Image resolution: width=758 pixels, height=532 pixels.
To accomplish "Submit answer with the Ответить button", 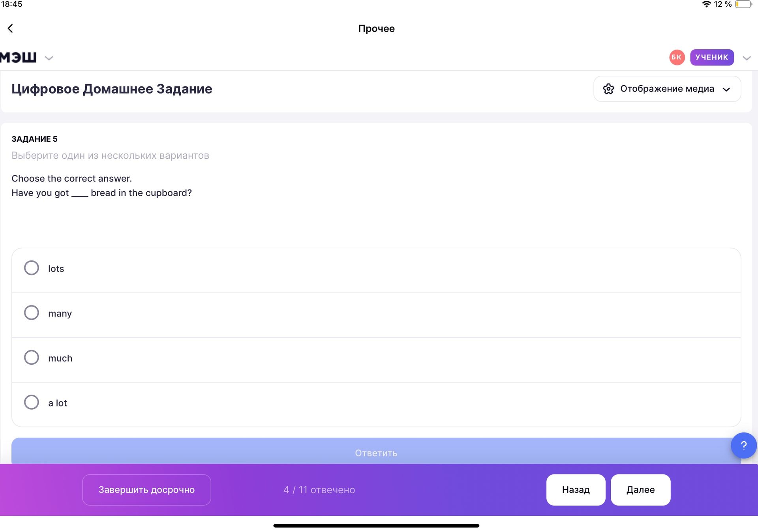I will pyautogui.click(x=376, y=451).
